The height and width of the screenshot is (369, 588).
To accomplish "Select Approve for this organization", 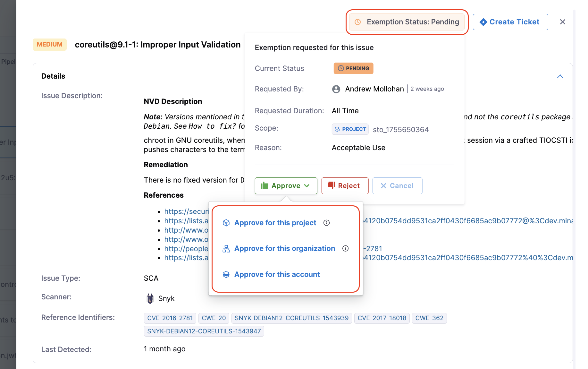I will click(284, 248).
